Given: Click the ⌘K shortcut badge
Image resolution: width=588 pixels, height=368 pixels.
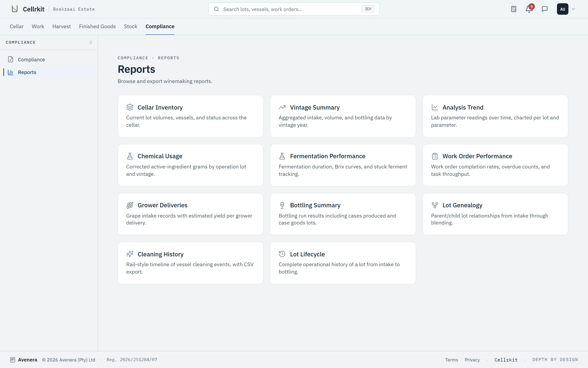Looking at the screenshot, I should pyautogui.click(x=368, y=9).
